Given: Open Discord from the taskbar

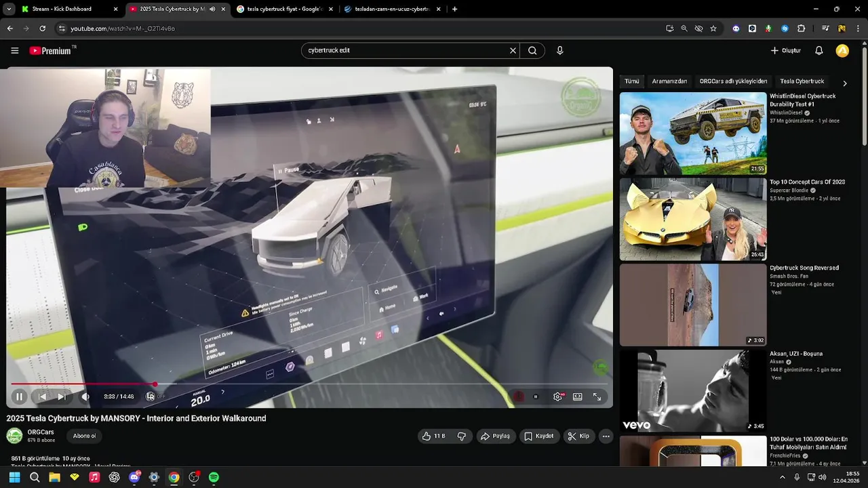Looking at the screenshot, I should tap(134, 477).
